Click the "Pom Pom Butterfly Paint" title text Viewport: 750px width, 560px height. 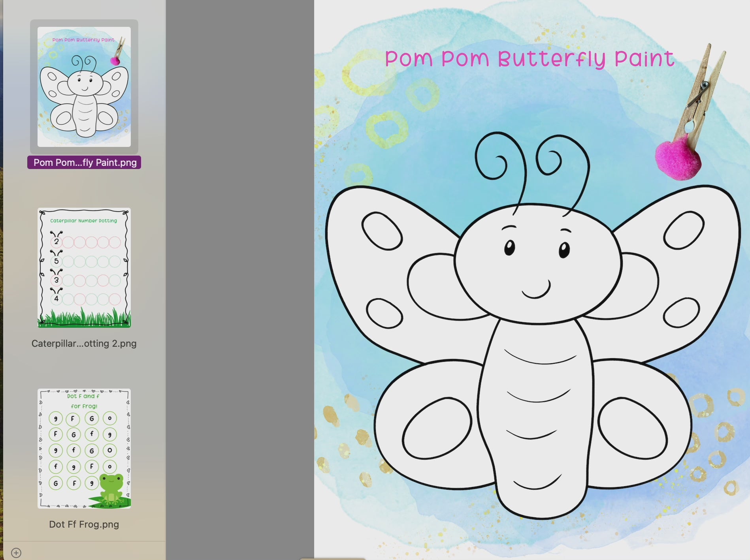click(x=530, y=59)
